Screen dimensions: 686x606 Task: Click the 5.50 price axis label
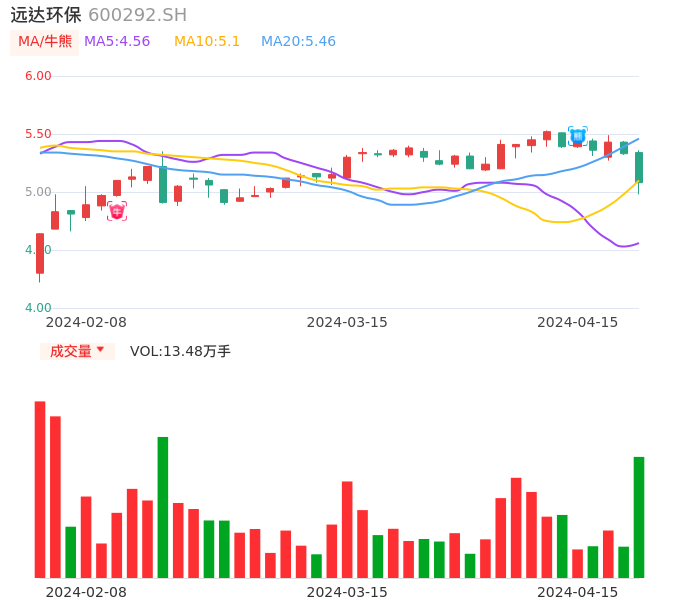click(38, 134)
